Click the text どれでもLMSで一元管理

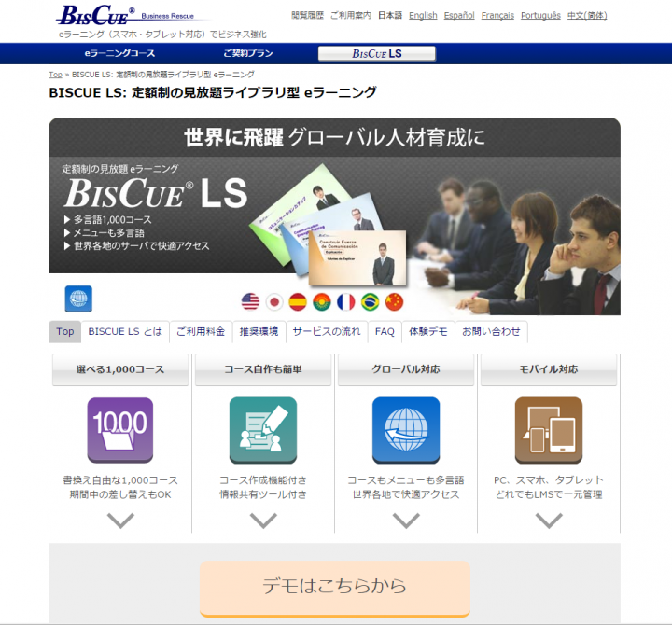(x=549, y=494)
